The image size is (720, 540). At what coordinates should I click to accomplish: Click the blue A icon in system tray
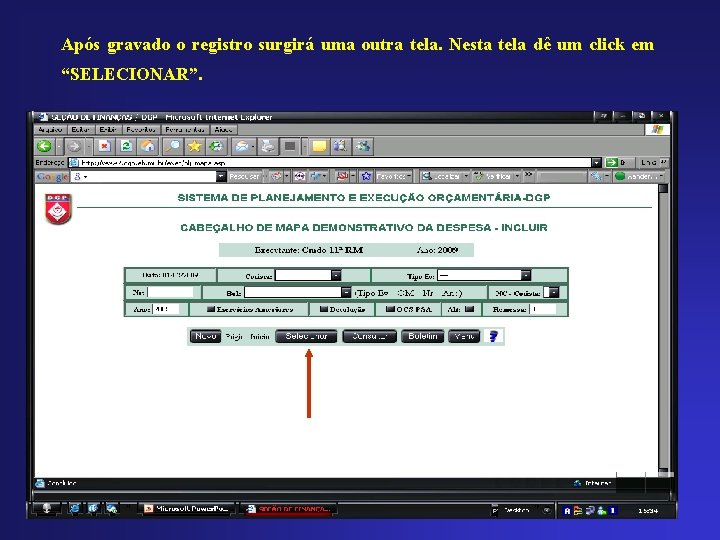click(x=567, y=510)
